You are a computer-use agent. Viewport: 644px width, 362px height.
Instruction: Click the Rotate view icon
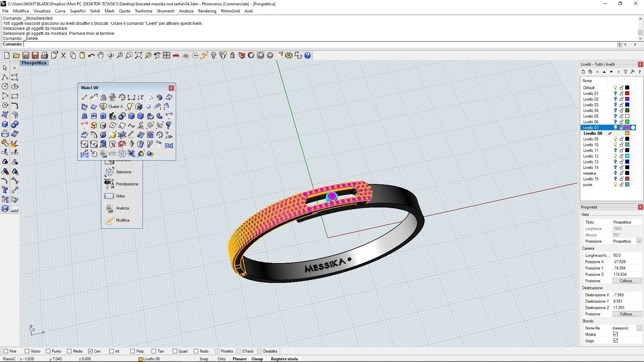click(x=110, y=55)
